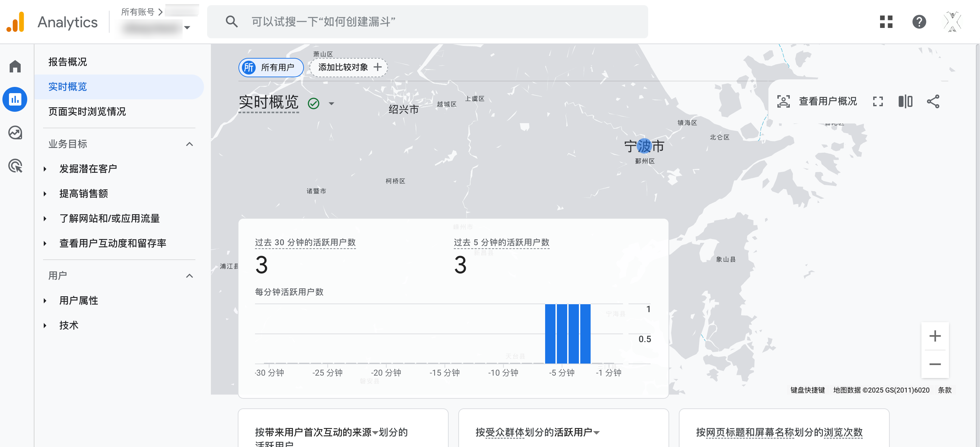Click the Google Analytics logo
This screenshot has width=980, height=447.
pos(16,22)
